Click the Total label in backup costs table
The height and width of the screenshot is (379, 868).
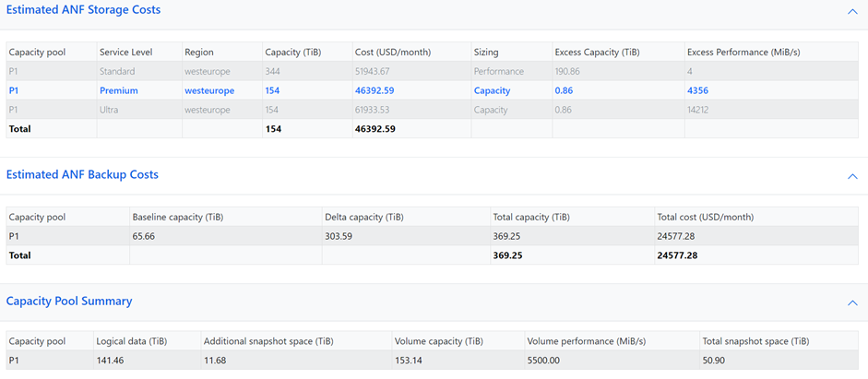pyautogui.click(x=20, y=255)
